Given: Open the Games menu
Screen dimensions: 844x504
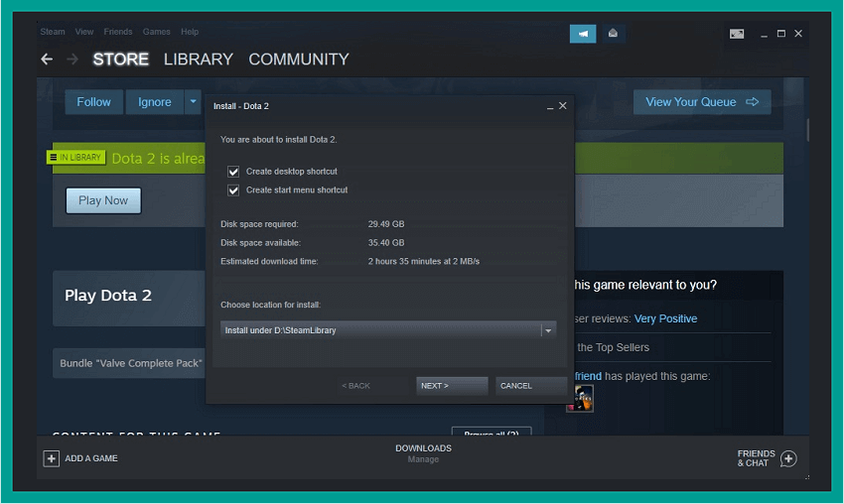Looking at the screenshot, I should point(156,32).
